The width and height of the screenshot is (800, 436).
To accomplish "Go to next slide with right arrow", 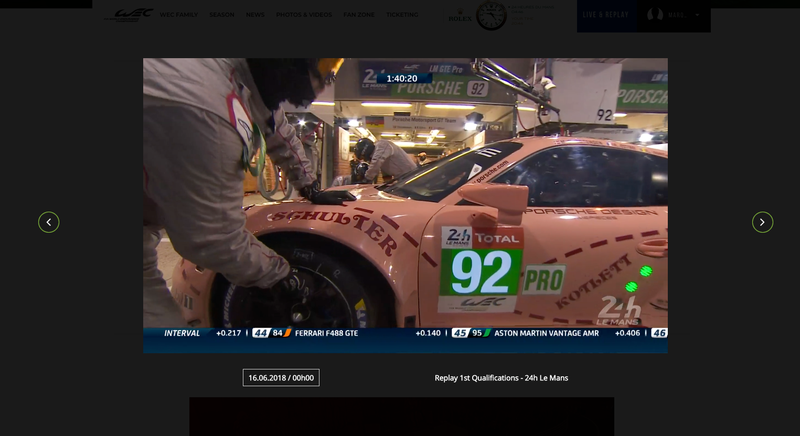I will 762,222.
